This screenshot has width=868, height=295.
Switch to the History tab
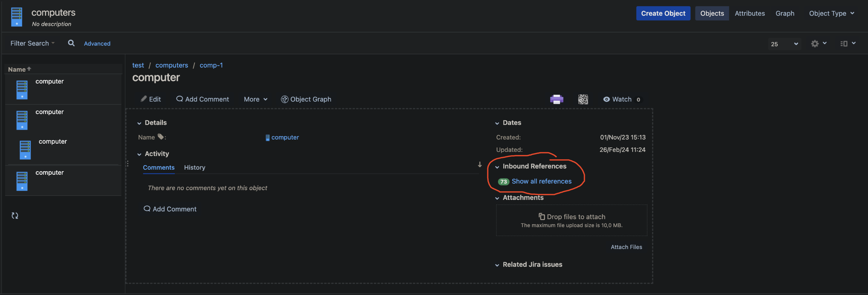(194, 167)
